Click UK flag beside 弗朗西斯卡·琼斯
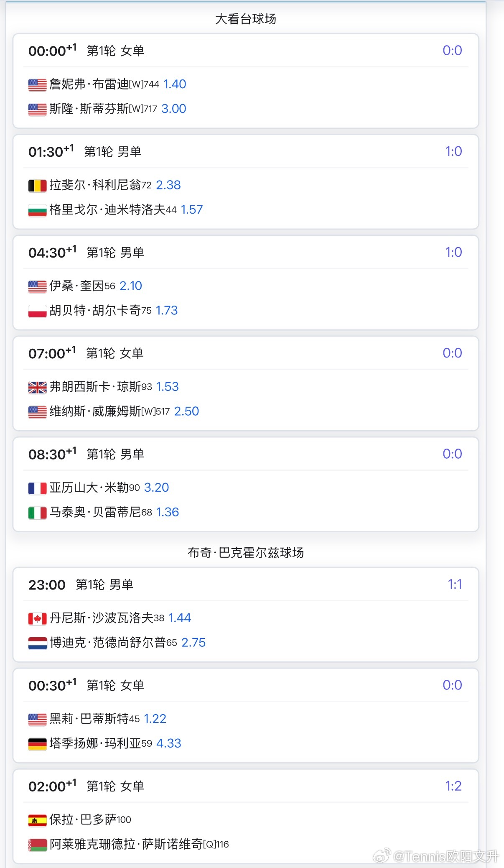The height and width of the screenshot is (868, 504). (x=37, y=388)
